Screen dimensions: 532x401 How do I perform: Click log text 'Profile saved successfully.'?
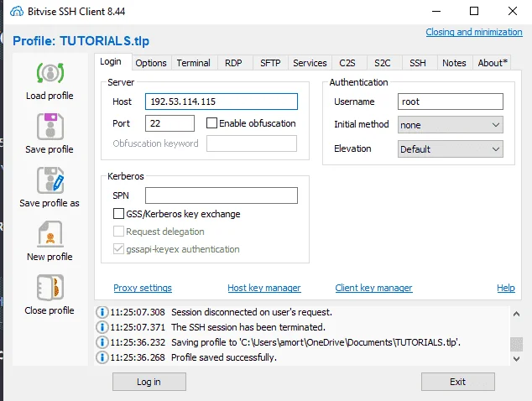point(224,357)
